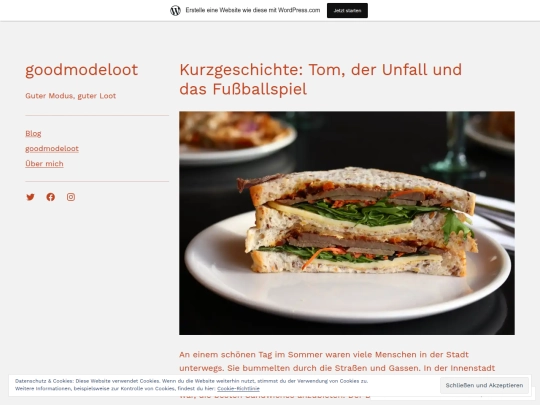
Task: Click the 'Guter Modus, guter Loot' tagline
Action: tap(71, 96)
